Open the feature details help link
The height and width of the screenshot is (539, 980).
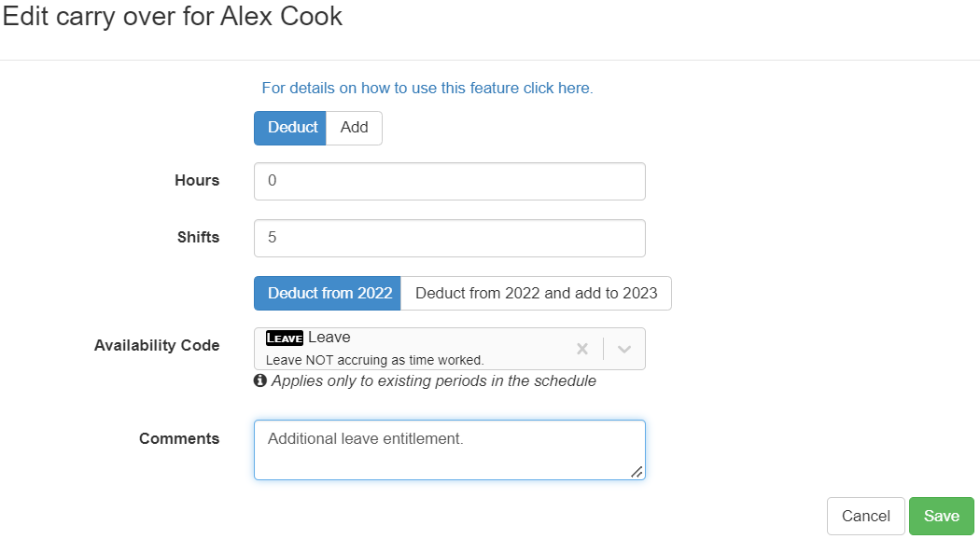pos(427,88)
